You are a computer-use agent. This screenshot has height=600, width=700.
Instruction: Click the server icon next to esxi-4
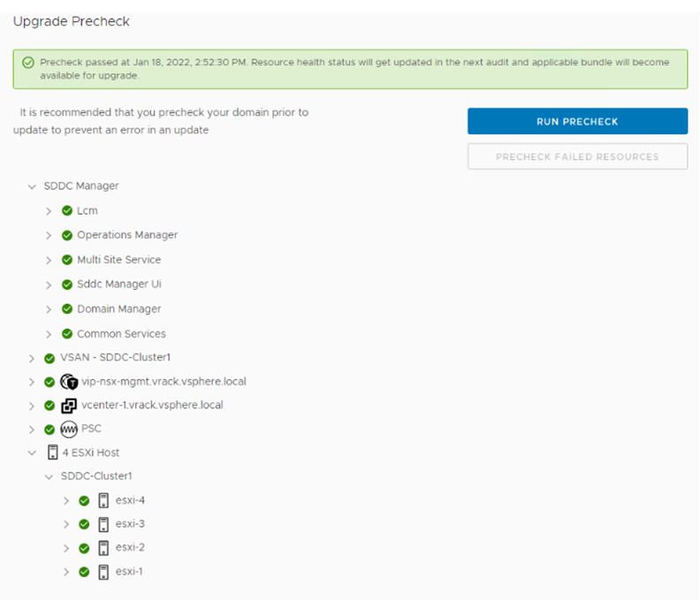pyautogui.click(x=103, y=500)
